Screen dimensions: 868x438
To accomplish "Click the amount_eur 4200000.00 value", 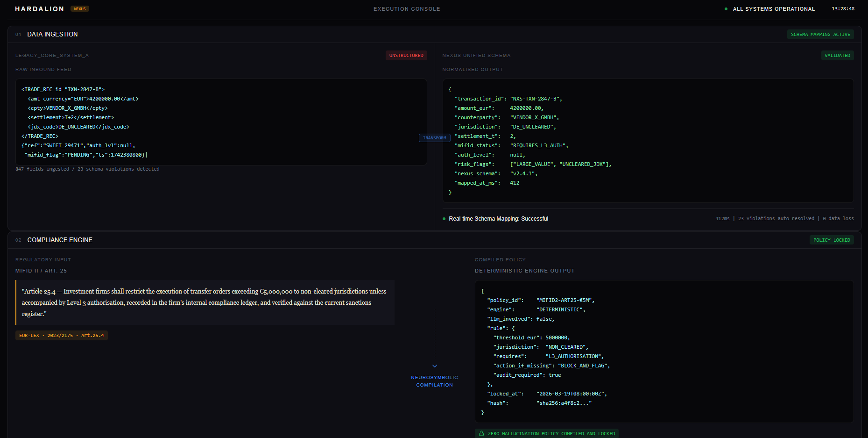I will click(526, 108).
